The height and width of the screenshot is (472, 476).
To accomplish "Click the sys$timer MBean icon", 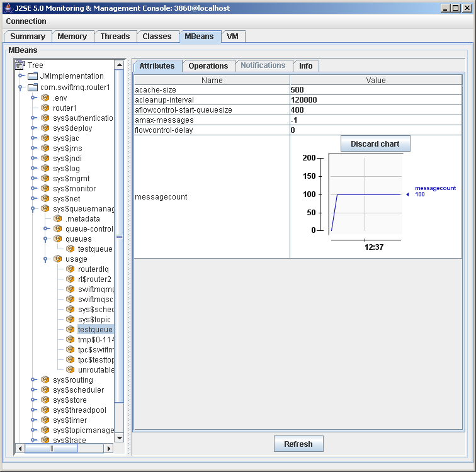I will [45, 420].
